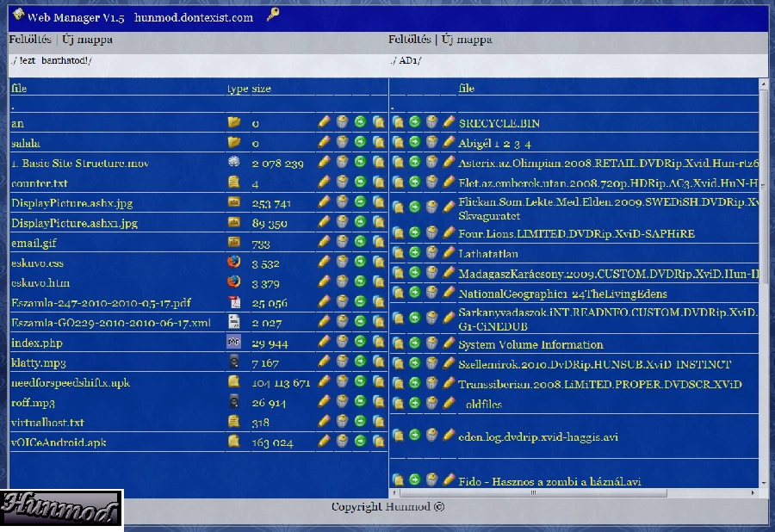Screen dimensions: 775x532
Task: Delete roff.mp3 using its trash icon
Action: point(342,401)
